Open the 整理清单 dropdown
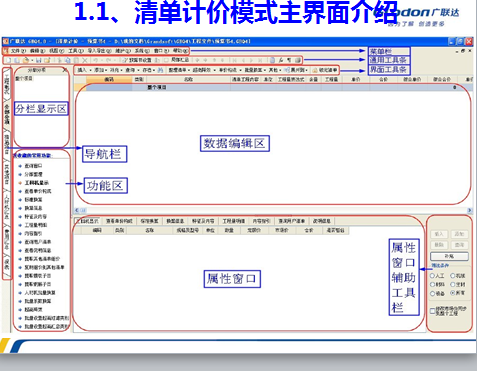The height and width of the screenshot is (371, 477). [179, 70]
